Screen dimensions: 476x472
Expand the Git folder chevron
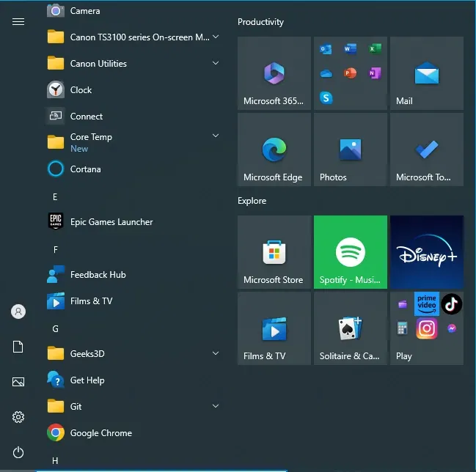(x=216, y=406)
